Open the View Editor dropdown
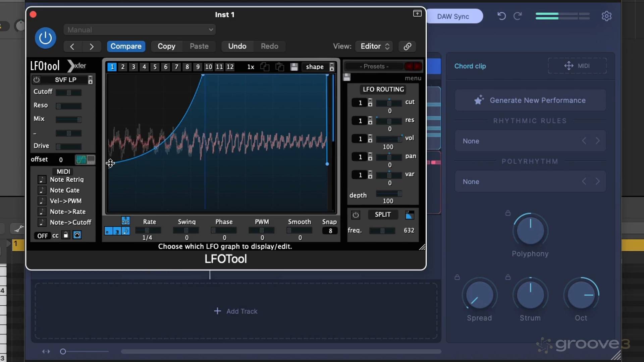644x362 pixels. tap(375, 46)
